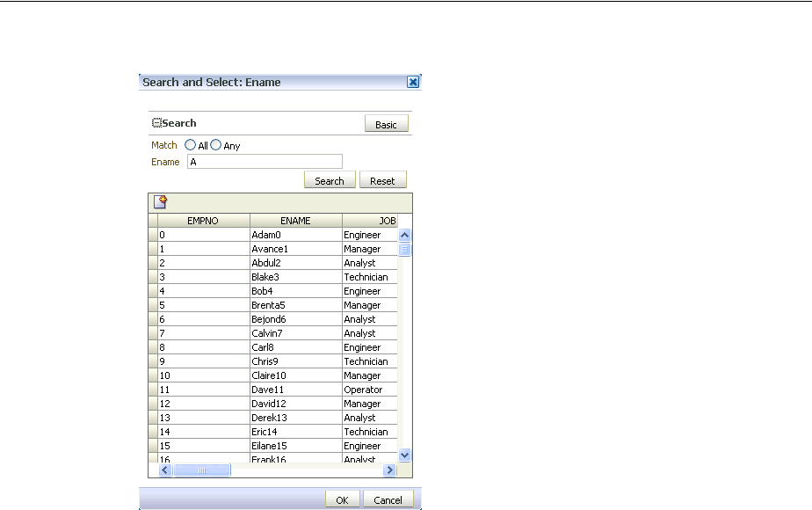Select the Chris9 name cell
Viewport: 812px width, 510px height.
pos(295,361)
